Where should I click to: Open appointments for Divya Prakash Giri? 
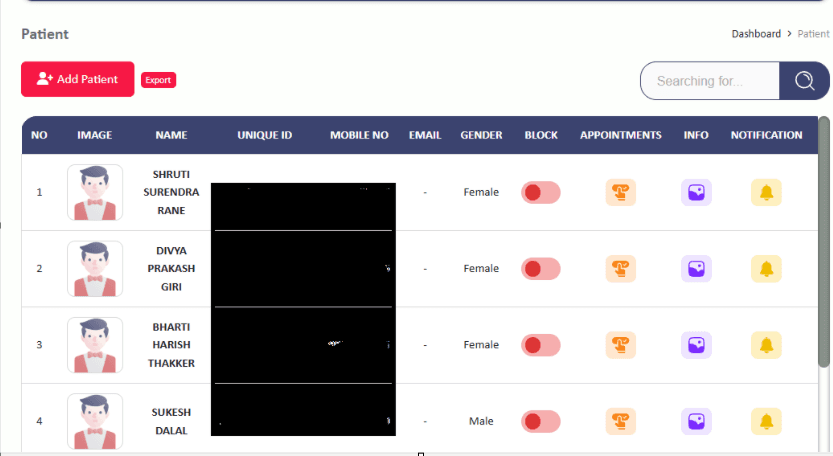tap(620, 269)
